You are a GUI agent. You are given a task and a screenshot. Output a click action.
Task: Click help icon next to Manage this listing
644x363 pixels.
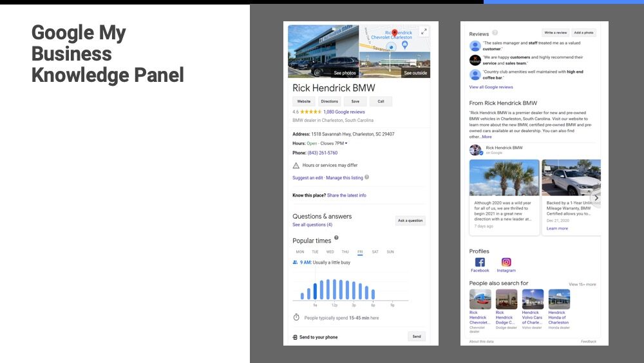[x=367, y=177]
